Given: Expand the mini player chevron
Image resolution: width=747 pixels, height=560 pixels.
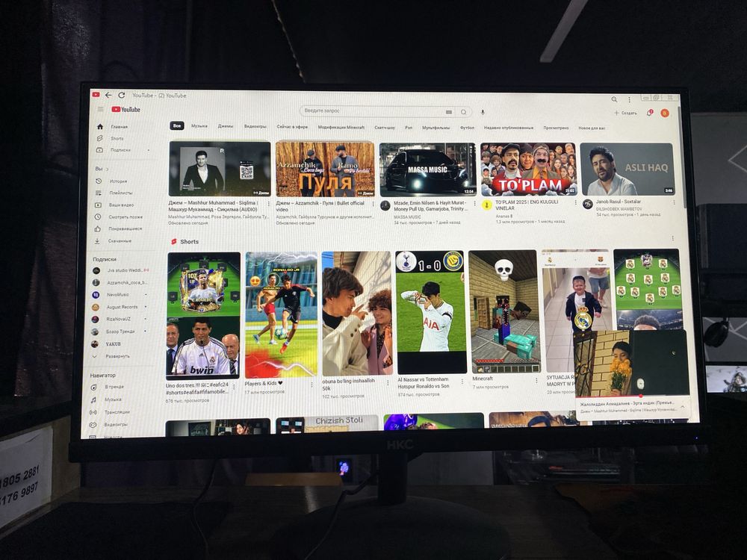Looking at the screenshot, I should pyautogui.click(x=682, y=407).
